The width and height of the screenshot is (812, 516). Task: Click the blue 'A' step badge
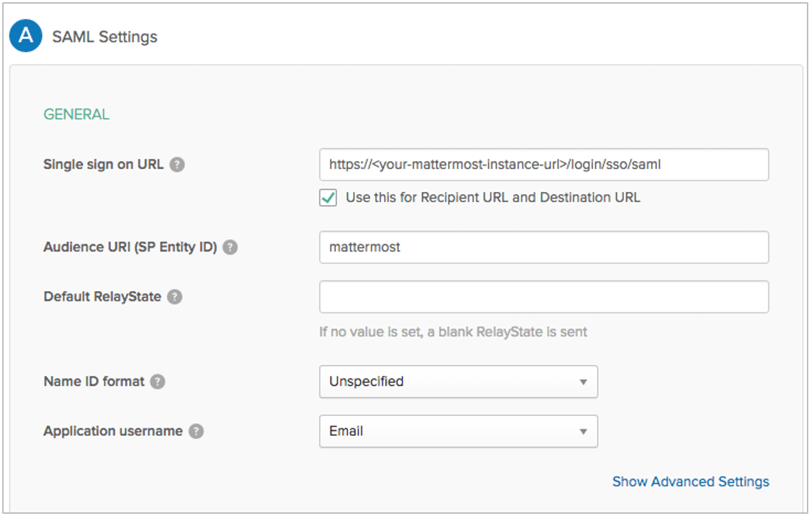tap(25, 37)
